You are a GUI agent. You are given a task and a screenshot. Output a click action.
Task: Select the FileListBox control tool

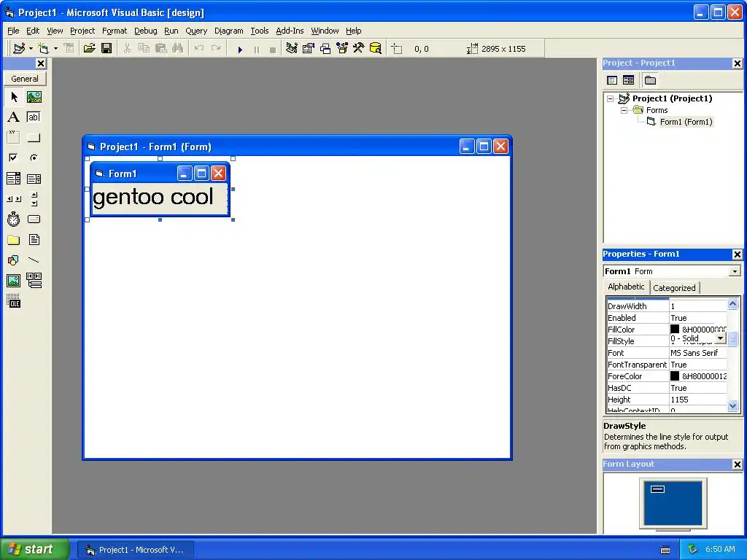[x=34, y=239]
